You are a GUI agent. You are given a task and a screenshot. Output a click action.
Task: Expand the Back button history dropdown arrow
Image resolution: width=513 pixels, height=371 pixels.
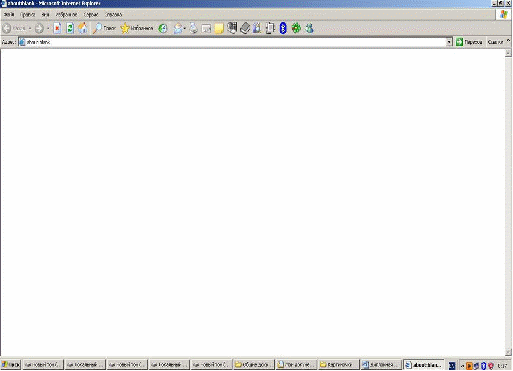point(30,29)
